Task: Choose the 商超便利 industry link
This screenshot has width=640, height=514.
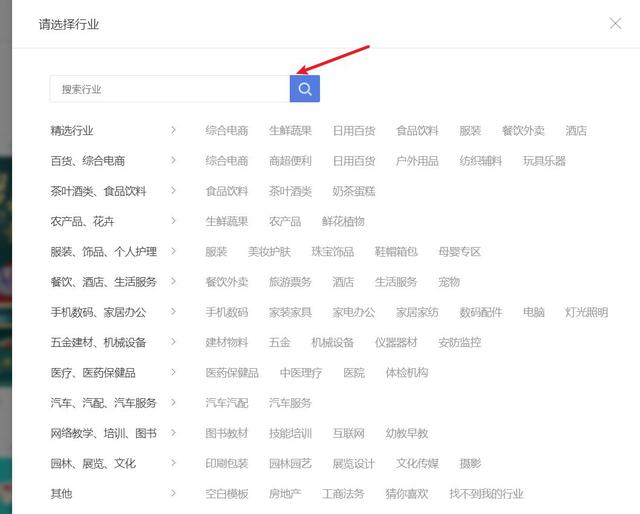Action: [290, 160]
